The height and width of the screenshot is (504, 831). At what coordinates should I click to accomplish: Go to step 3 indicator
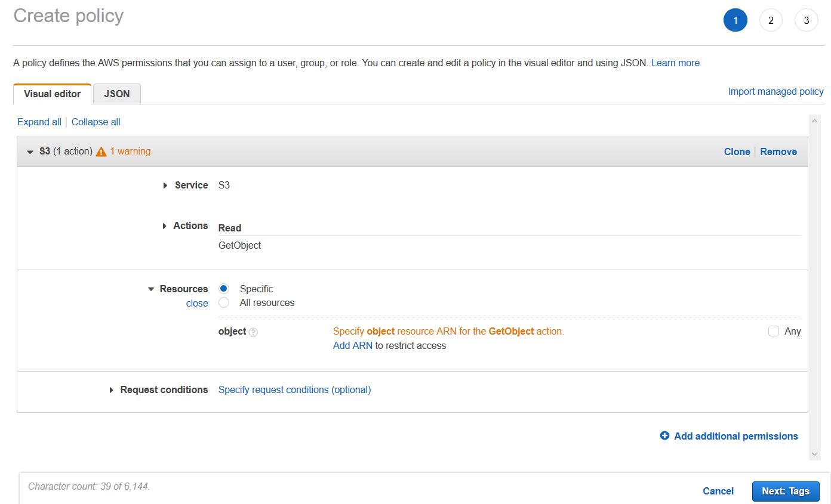point(807,20)
